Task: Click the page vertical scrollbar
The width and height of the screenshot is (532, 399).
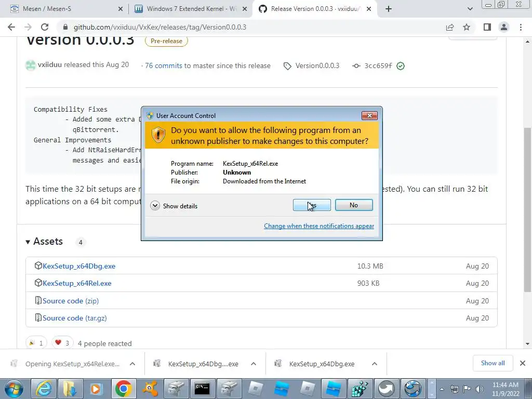Action: tap(527, 209)
